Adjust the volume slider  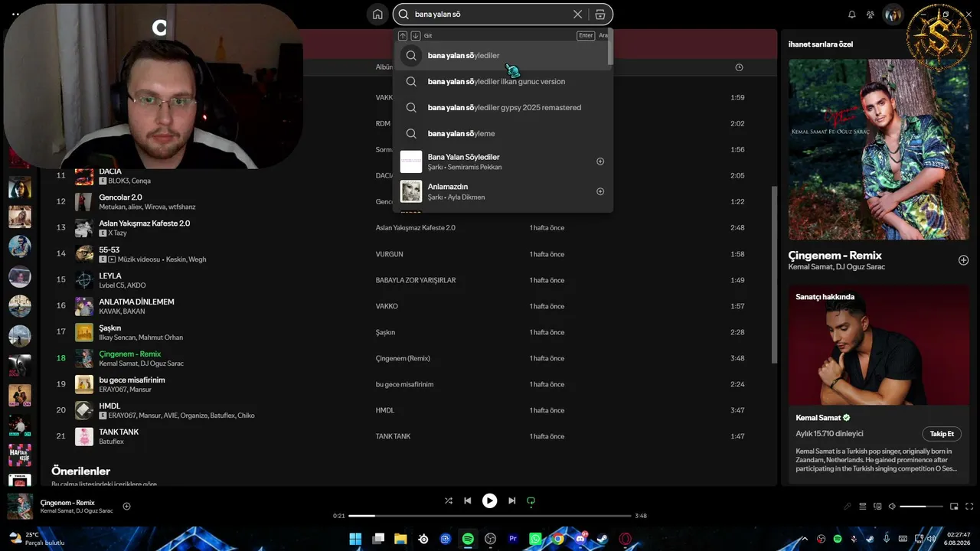point(922,506)
